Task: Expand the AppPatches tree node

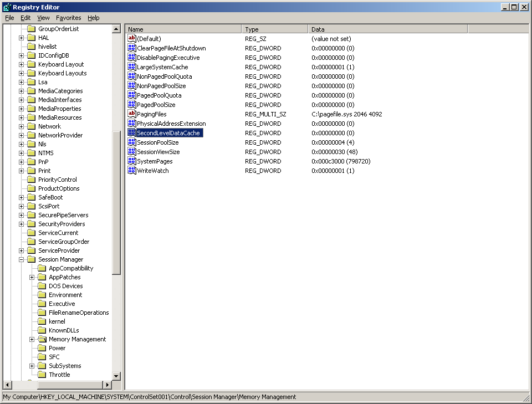Action: point(32,277)
